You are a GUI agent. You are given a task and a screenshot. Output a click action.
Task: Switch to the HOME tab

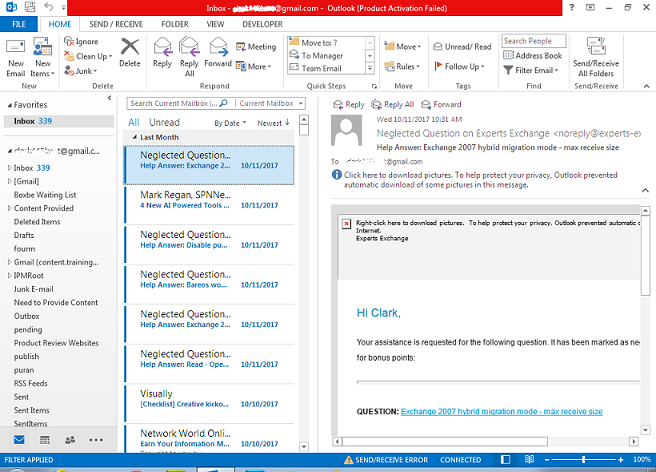tap(60, 24)
